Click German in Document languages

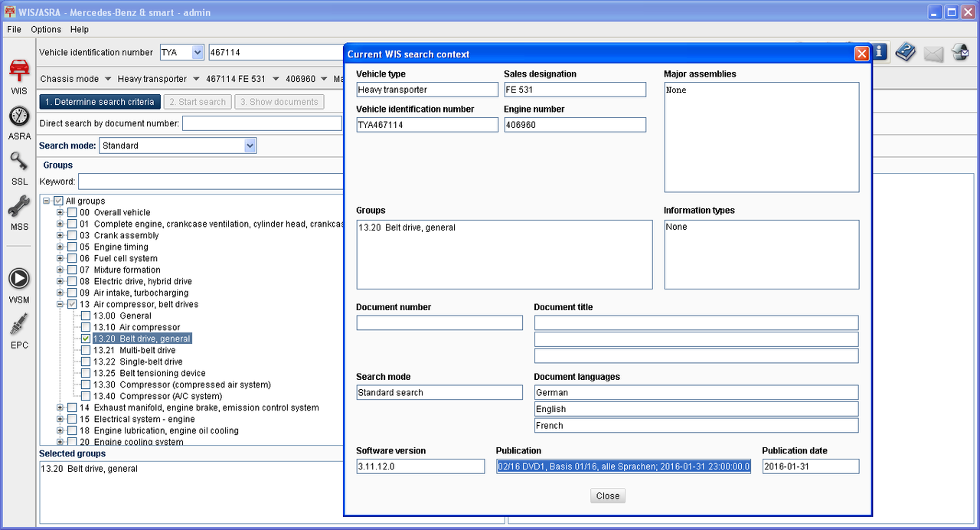tap(696, 392)
